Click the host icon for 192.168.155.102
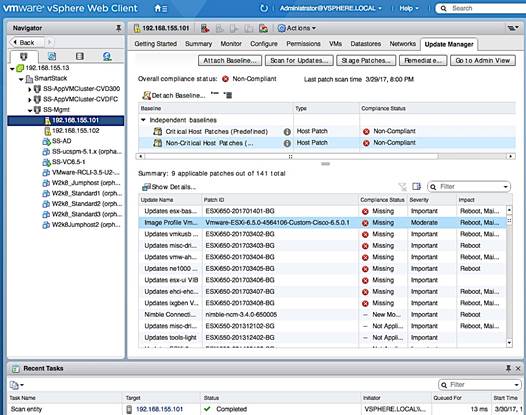 pos(48,131)
